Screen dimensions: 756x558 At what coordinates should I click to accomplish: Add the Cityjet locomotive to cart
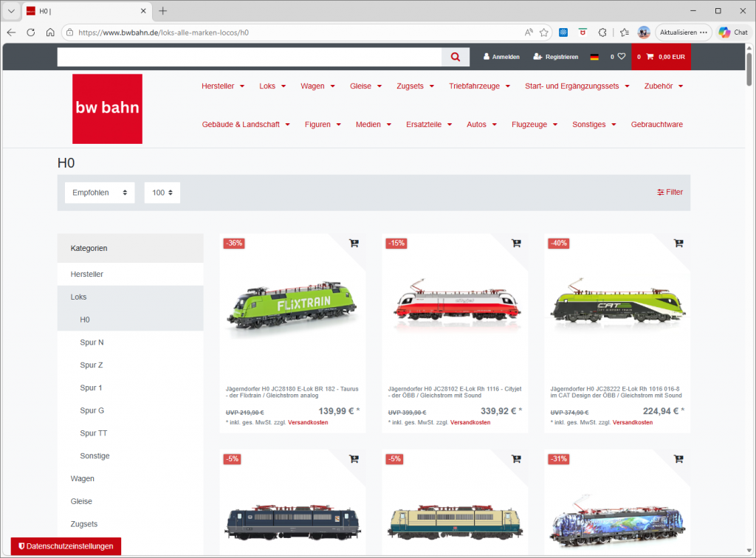click(x=516, y=244)
